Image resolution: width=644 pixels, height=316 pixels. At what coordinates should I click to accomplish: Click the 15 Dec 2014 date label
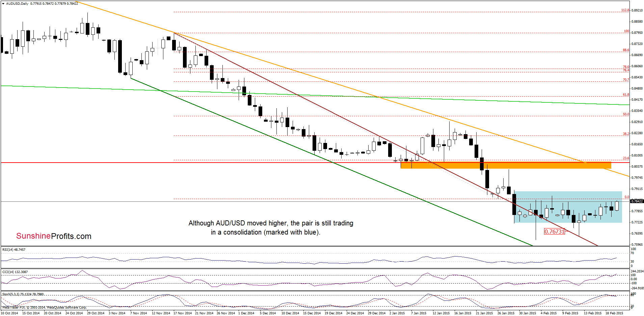click(312, 313)
